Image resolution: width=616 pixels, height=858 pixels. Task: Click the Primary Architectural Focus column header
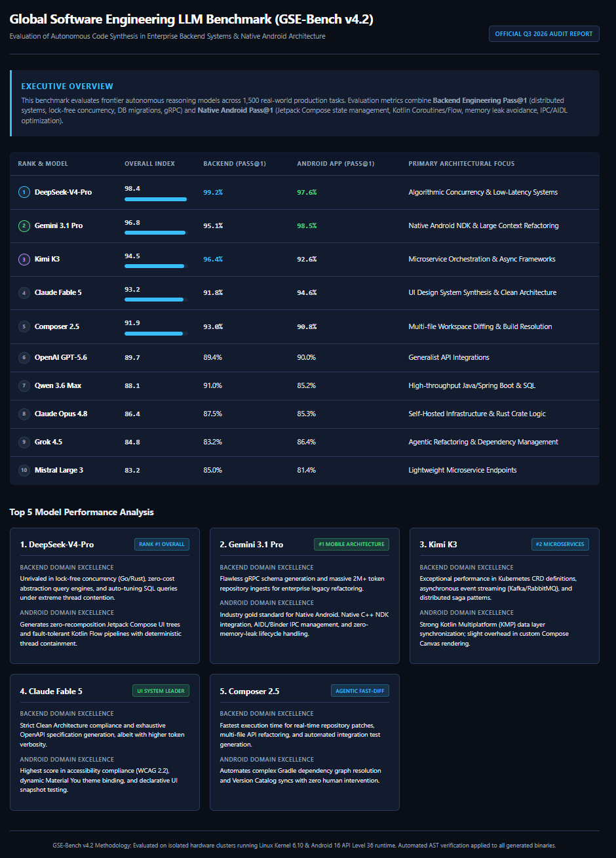pyautogui.click(x=461, y=164)
